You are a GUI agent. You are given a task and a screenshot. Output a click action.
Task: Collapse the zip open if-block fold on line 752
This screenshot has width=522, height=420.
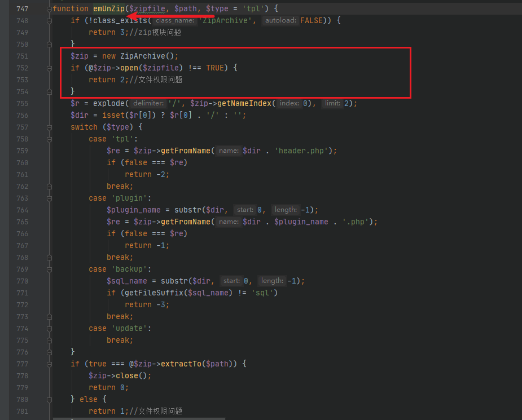tap(49, 68)
